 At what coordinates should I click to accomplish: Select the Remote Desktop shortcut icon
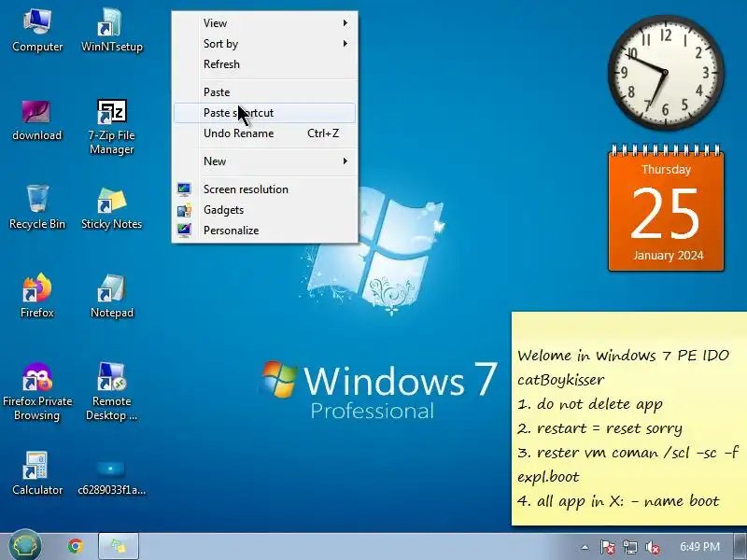[x=111, y=391]
